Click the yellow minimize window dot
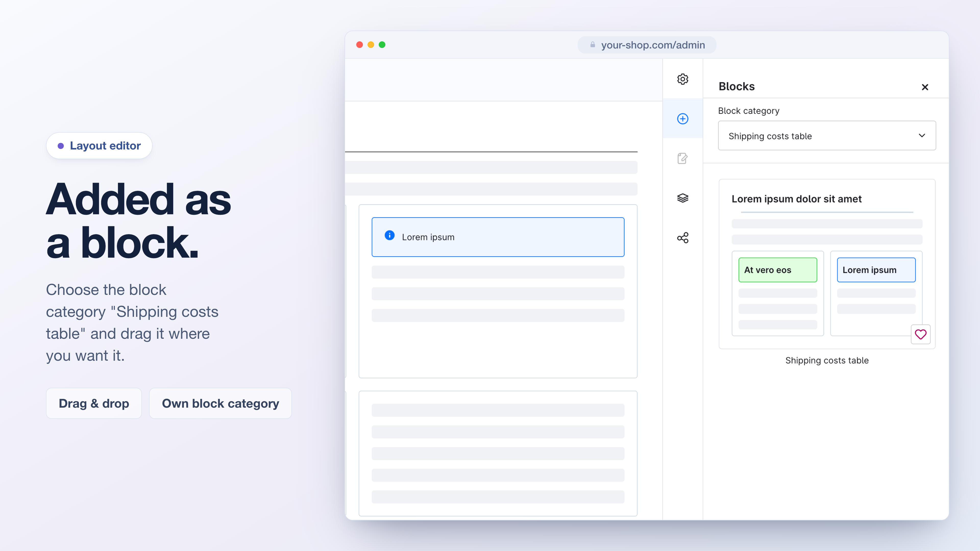980x551 pixels. coord(371,45)
